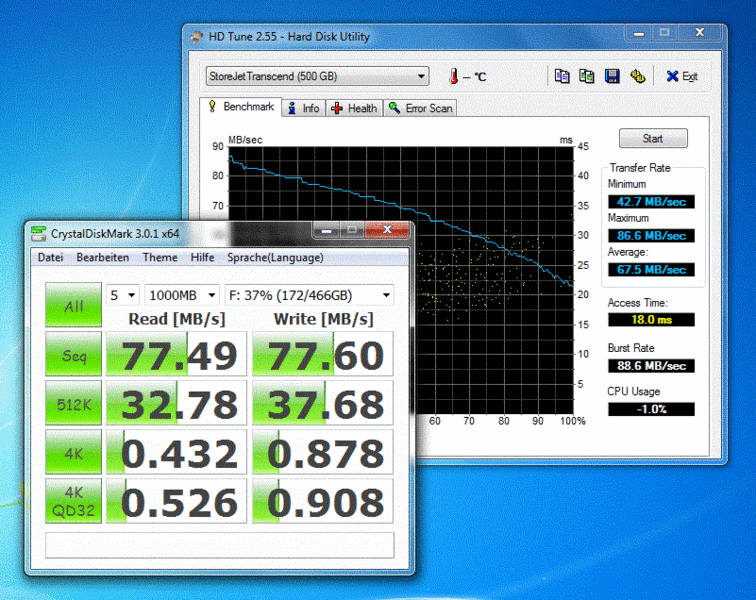Screen dimensions: 756x600
Task: Click the Minimum value 42.7 MB/sec
Action: tap(651, 202)
